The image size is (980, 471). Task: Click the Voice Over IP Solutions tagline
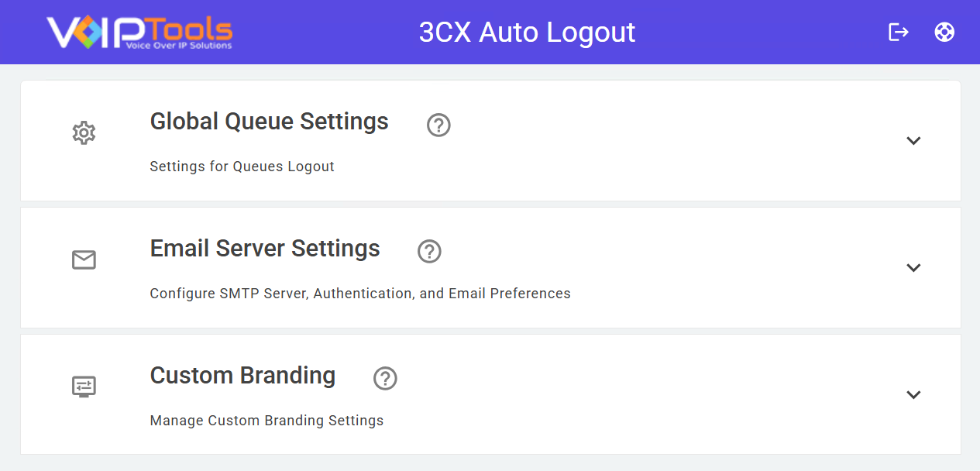pyautogui.click(x=179, y=46)
